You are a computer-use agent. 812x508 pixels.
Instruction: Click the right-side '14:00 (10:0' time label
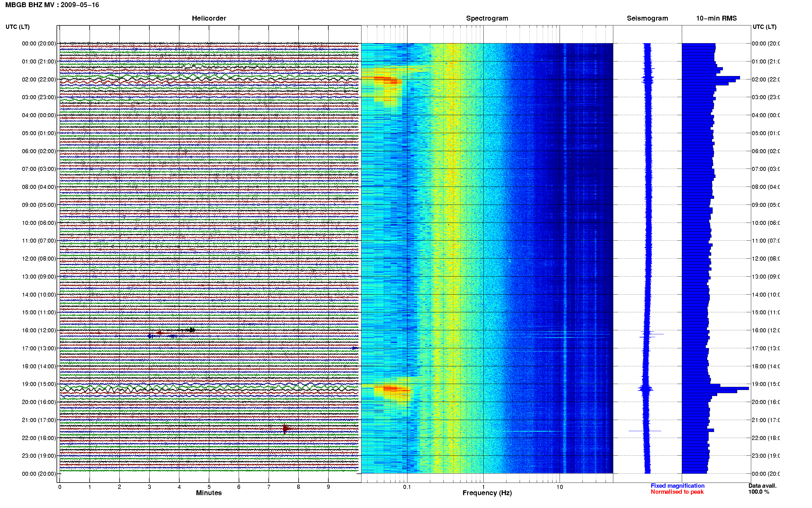point(766,295)
